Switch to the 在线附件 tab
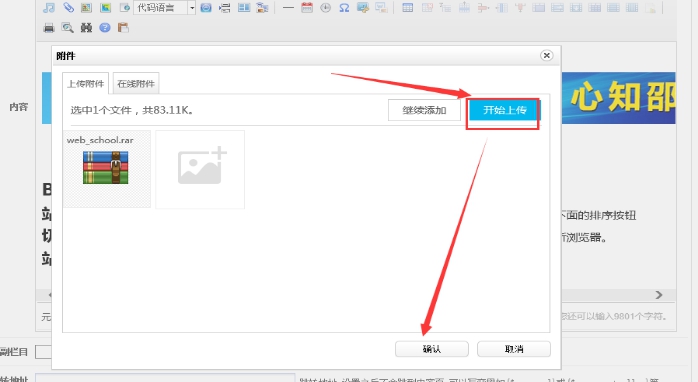The height and width of the screenshot is (382, 698). click(136, 84)
